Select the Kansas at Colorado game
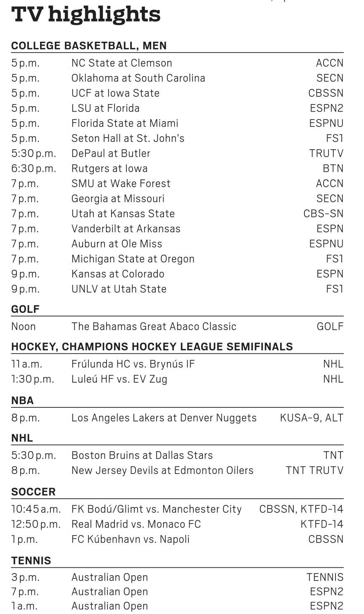Image resolution: width=364 pixels, height=614 pixels. click(118, 274)
